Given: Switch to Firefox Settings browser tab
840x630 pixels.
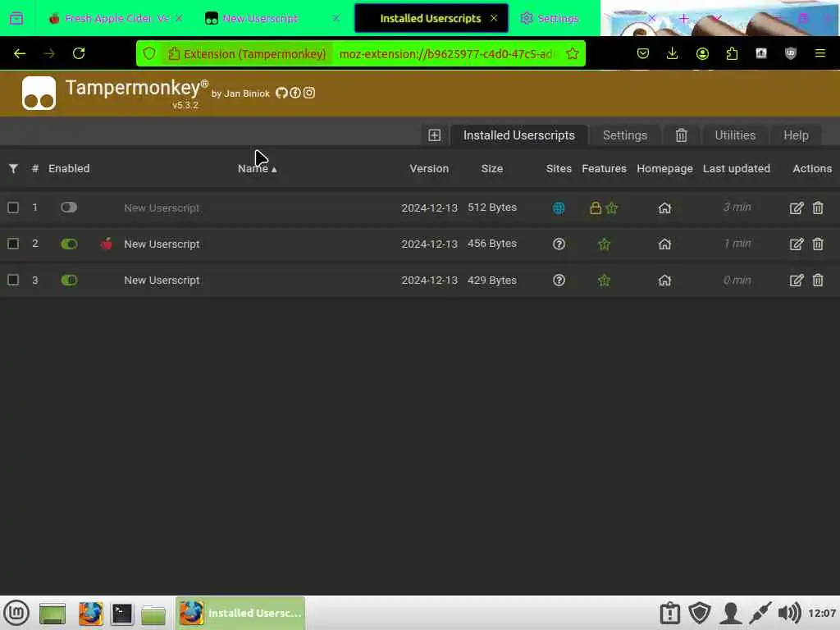Looking at the screenshot, I should [x=552, y=18].
